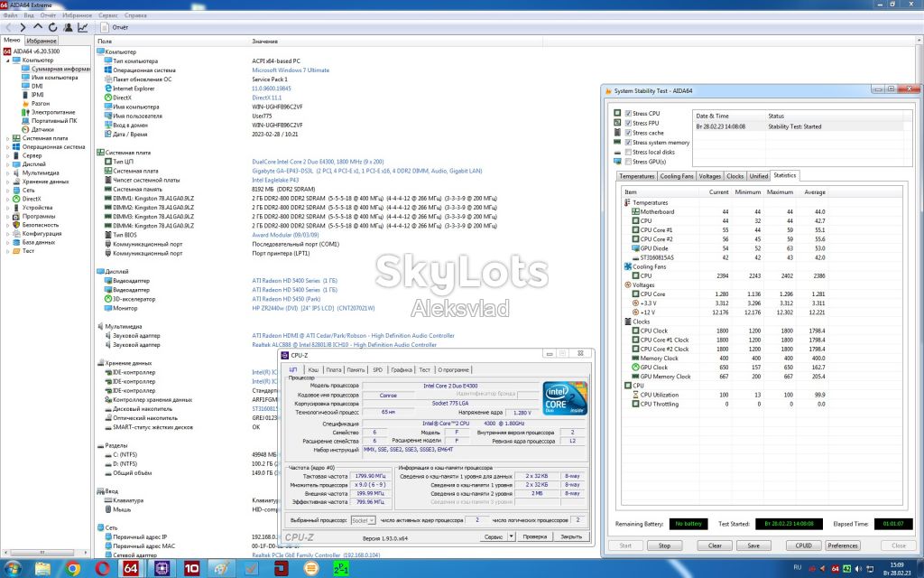Click the Forward arrow in AIDA64 toolbar

point(23,27)
